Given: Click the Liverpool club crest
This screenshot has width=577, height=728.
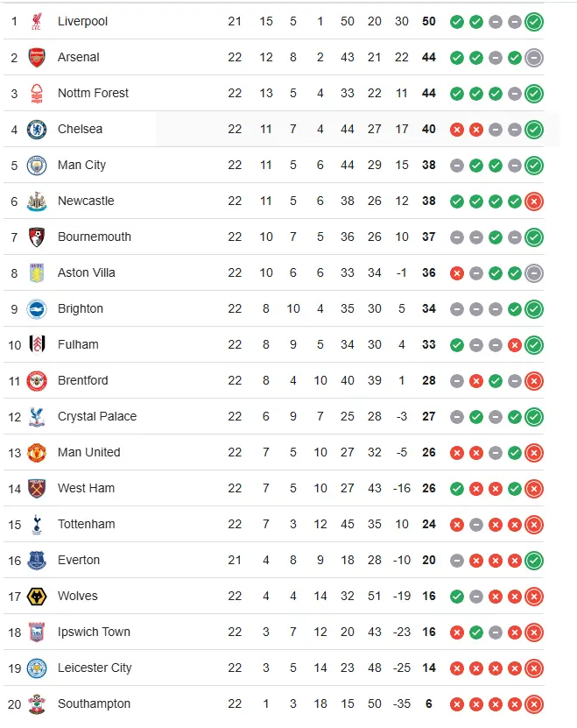Looking at the screenshot, I should click(x=37, y=21).
